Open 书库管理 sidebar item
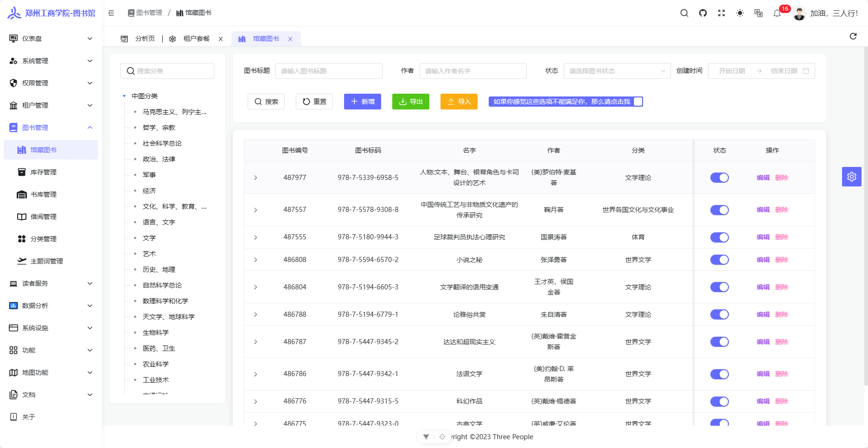Image resolution: width=868 pixels, height=448 pixels. pyautogui.click(x=51, y=194)
